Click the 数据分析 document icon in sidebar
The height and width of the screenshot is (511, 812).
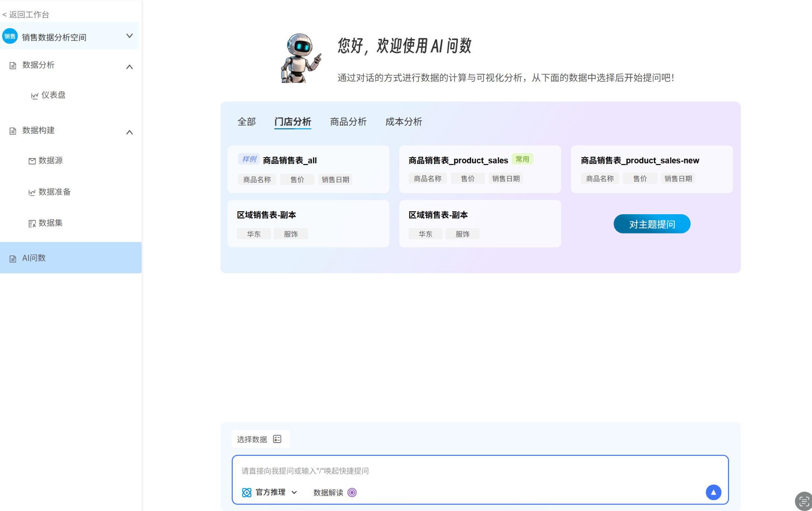pyautogui.click(x=13, y=66)
